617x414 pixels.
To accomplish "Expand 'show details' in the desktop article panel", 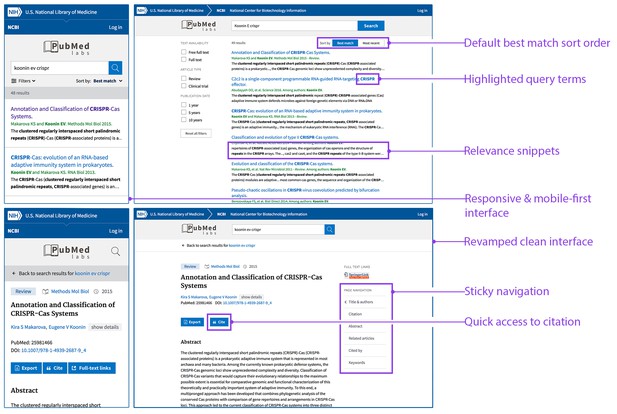I will [251, 297].
